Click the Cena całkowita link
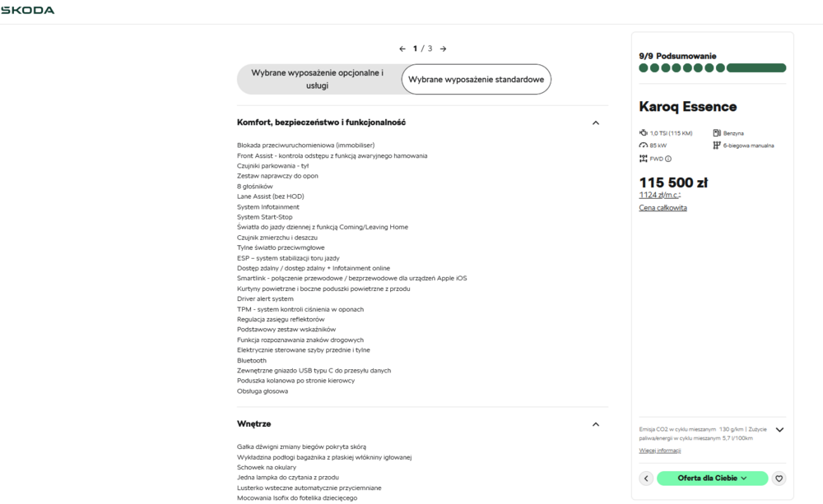Image resolution: width=823 pixels, height=504 pixels. [x=663, y=207]
